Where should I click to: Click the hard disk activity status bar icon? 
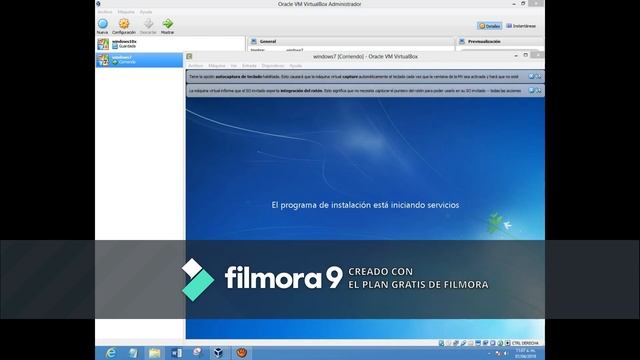tap(441, 343)
